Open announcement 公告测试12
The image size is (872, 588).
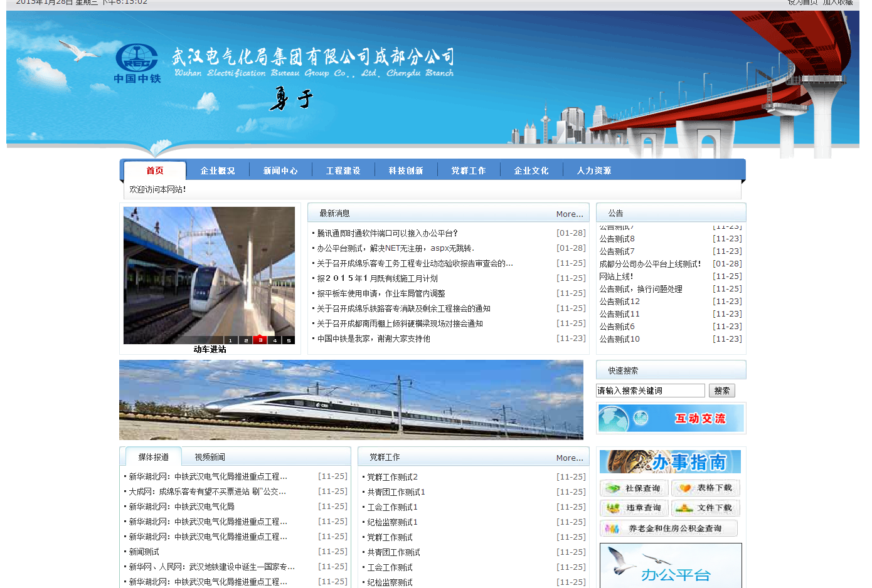coord(619,302)
